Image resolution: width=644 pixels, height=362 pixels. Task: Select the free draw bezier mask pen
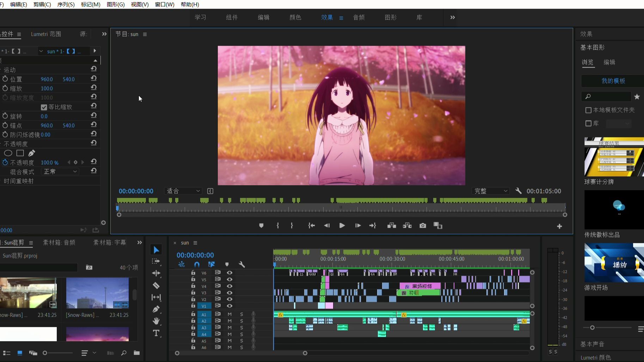tap(32, 153)
